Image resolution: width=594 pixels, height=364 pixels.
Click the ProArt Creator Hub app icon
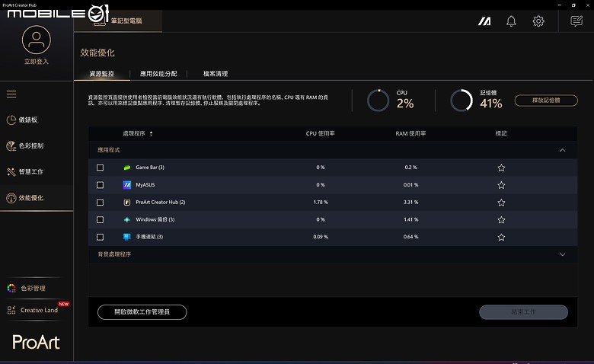(127, 203)
